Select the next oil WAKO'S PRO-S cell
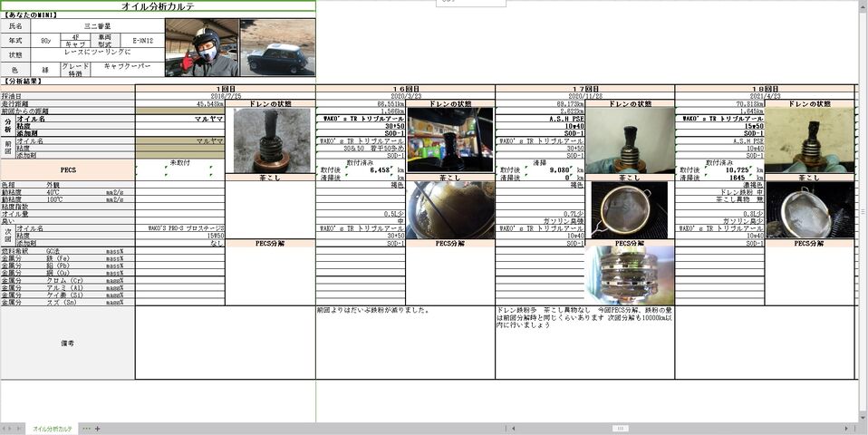This screenshot has width=868, height=435. (x=180, y=228)
